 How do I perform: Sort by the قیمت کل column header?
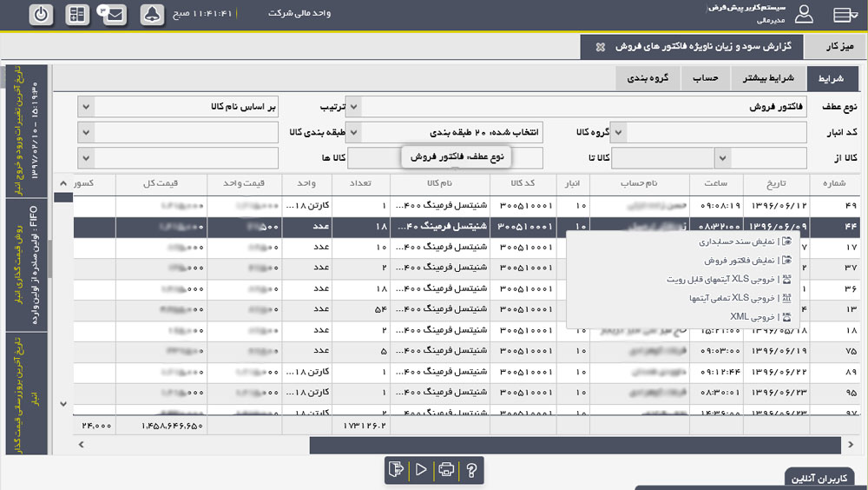(x=161, y=183)
